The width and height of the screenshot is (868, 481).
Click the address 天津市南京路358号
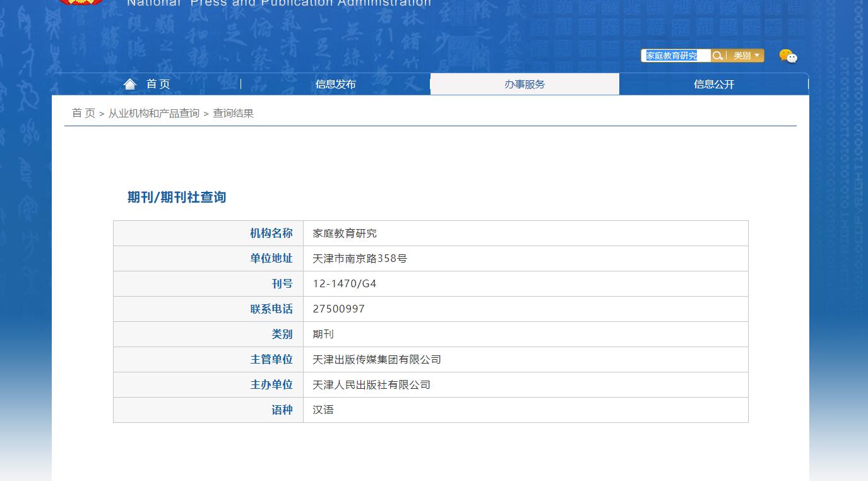360,259
